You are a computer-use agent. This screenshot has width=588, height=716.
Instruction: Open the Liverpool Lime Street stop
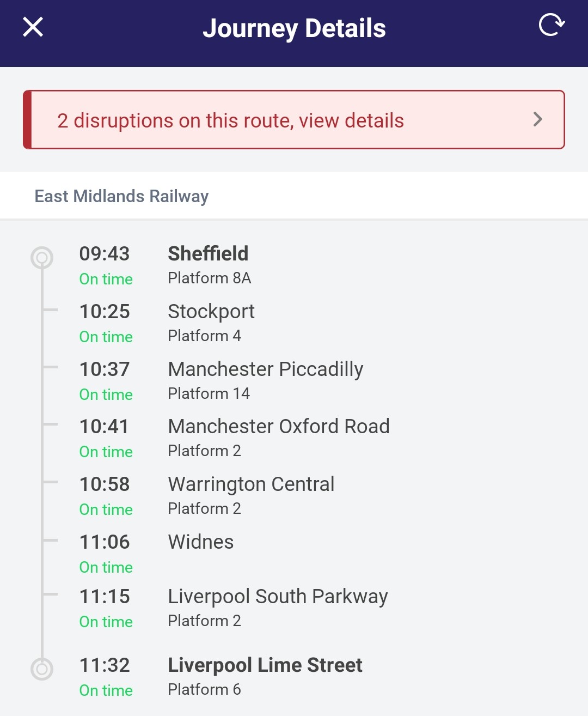(265, 665)
